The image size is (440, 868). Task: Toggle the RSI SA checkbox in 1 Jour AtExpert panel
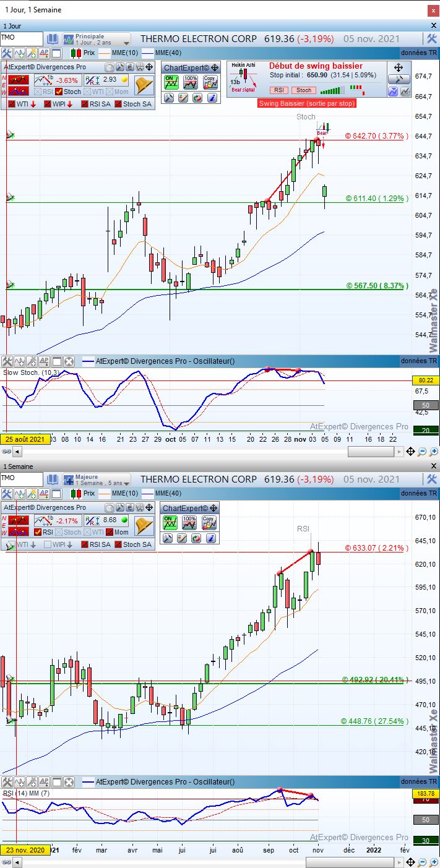tap(84, 104)
